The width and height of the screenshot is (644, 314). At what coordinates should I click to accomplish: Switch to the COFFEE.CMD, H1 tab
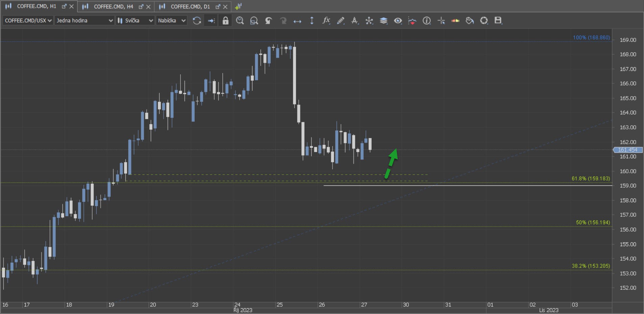(36, 6)
